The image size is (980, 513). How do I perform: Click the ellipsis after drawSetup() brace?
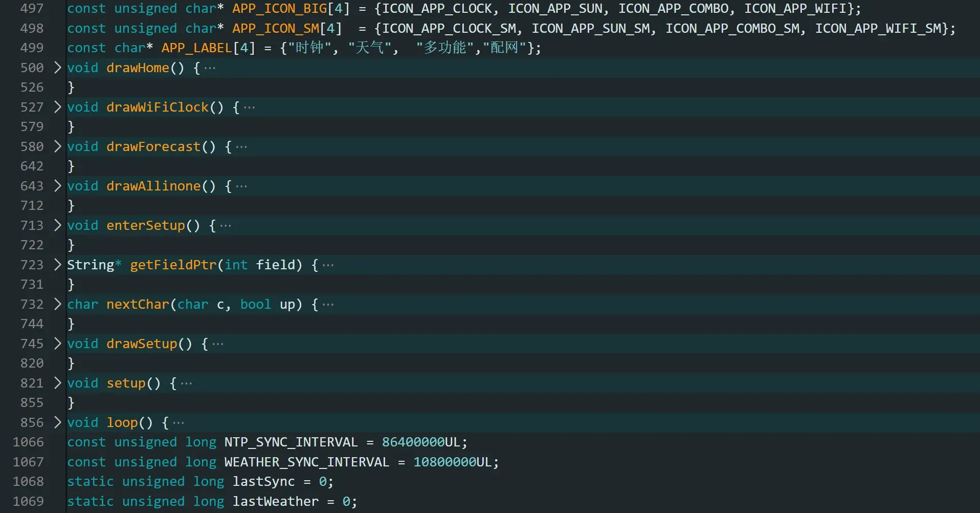click(218, 344)
